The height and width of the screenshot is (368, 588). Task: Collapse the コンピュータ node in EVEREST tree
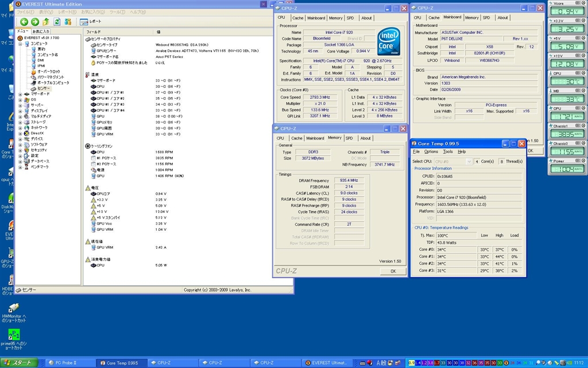coord(20,44)
